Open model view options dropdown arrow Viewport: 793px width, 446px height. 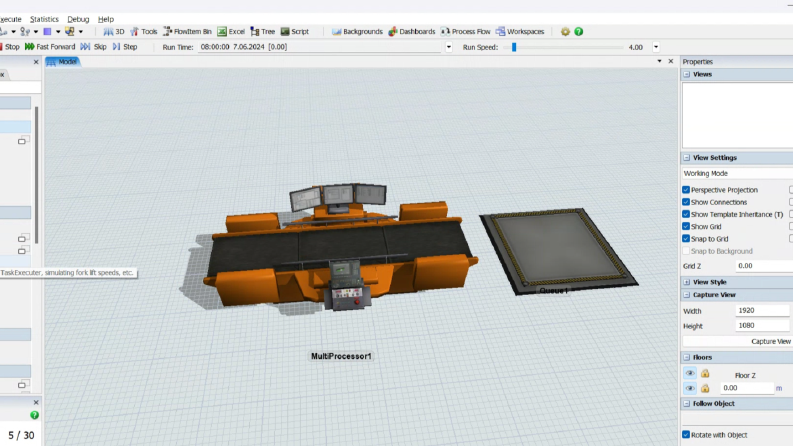(x=659, y=61)
